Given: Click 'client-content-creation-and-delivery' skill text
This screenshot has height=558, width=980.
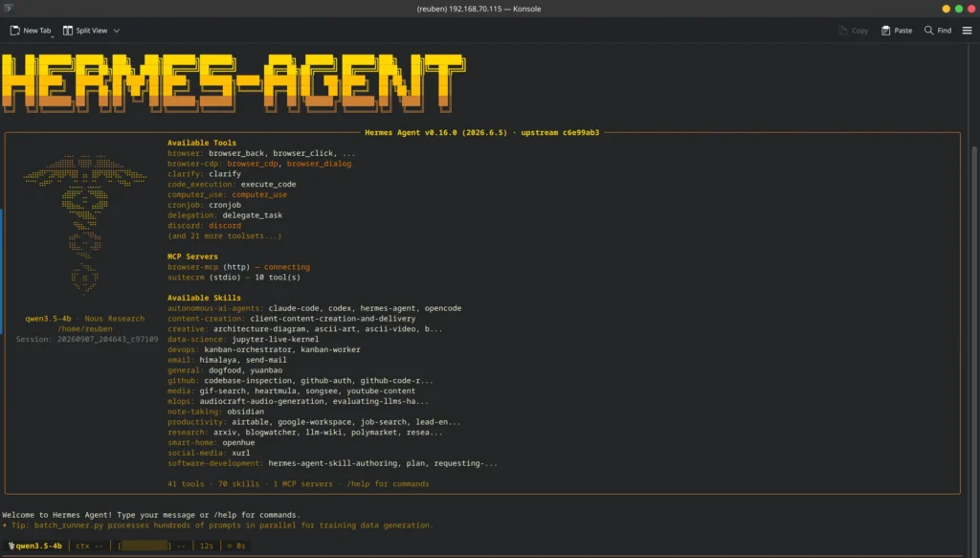Looking at the screenshot, I should [332, 318].
